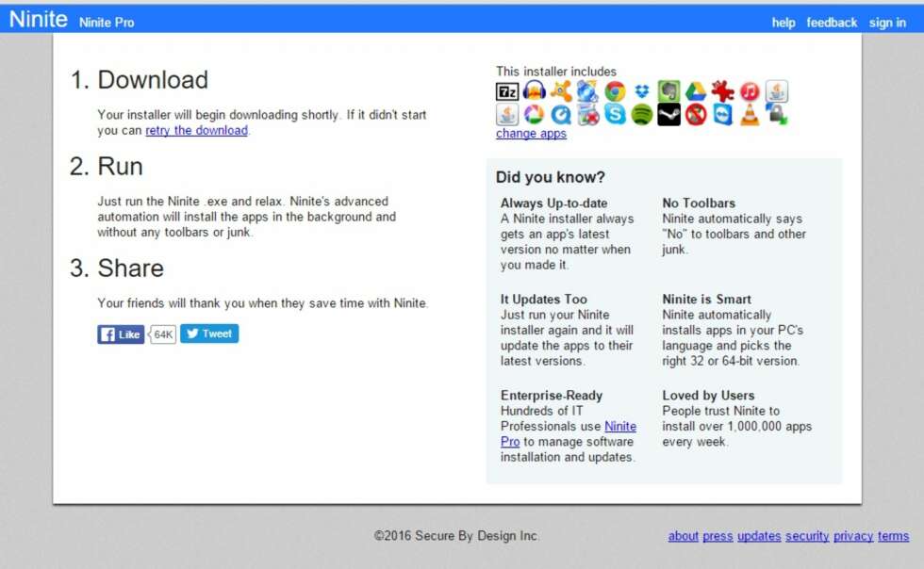The image size is (924, 569).
Task: Click the Java icon beside iTunes
Action: coord(777,91)
